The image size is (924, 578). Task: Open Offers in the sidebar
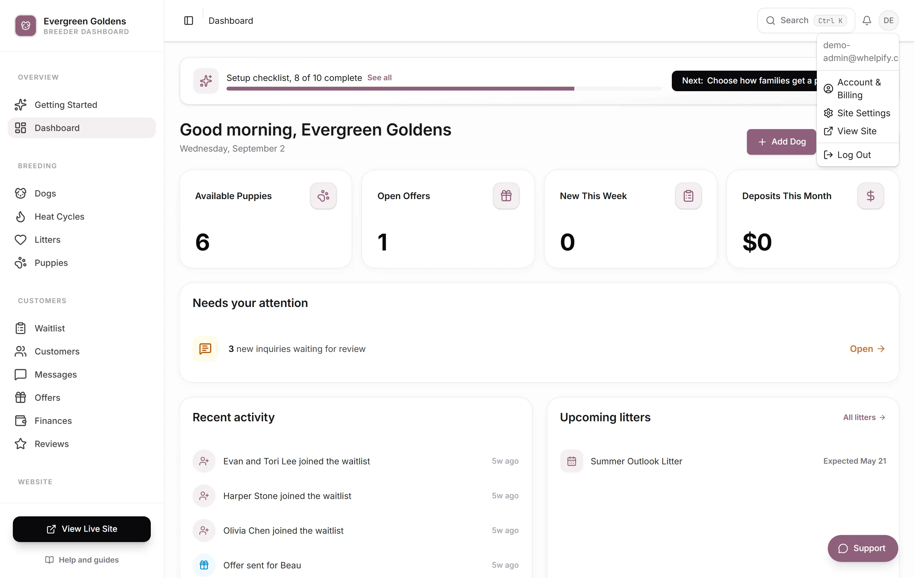click(82, 398)
